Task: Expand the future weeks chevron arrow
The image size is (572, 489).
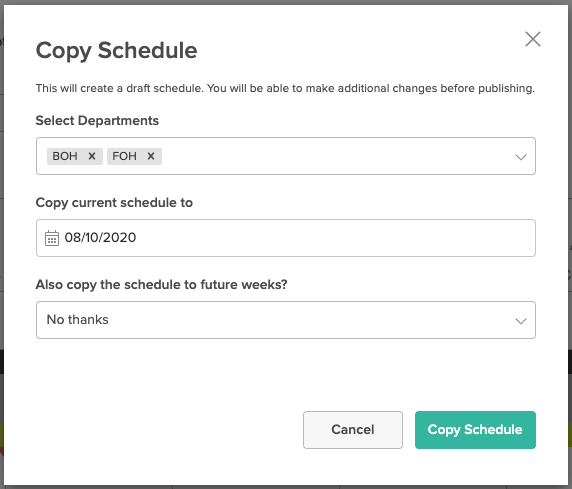Action: [521, 321]
